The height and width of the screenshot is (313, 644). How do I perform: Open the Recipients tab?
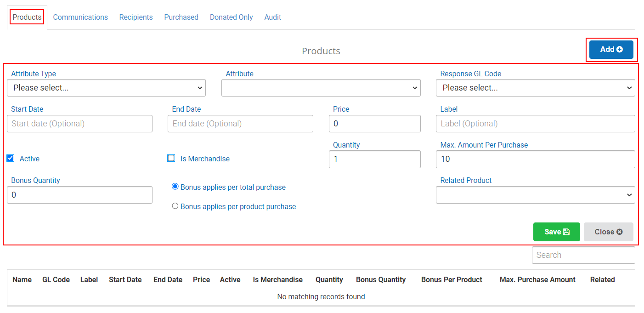(x=136, y=17)
